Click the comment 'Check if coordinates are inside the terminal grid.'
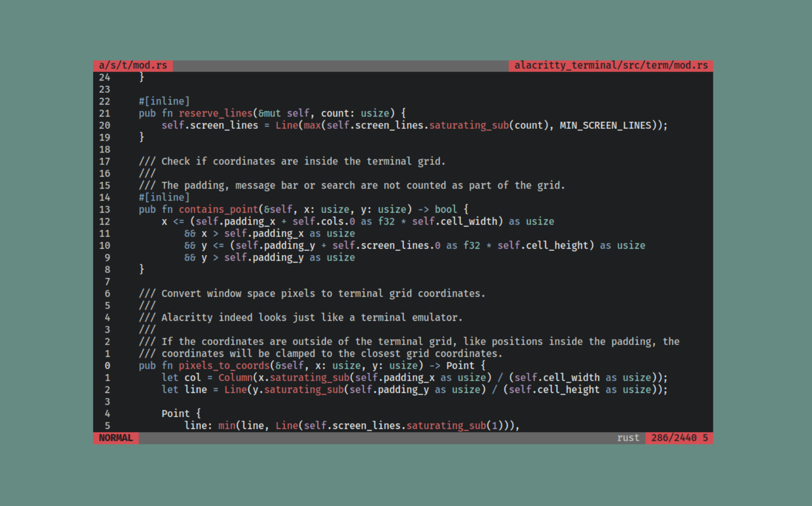 coord(292,161)
